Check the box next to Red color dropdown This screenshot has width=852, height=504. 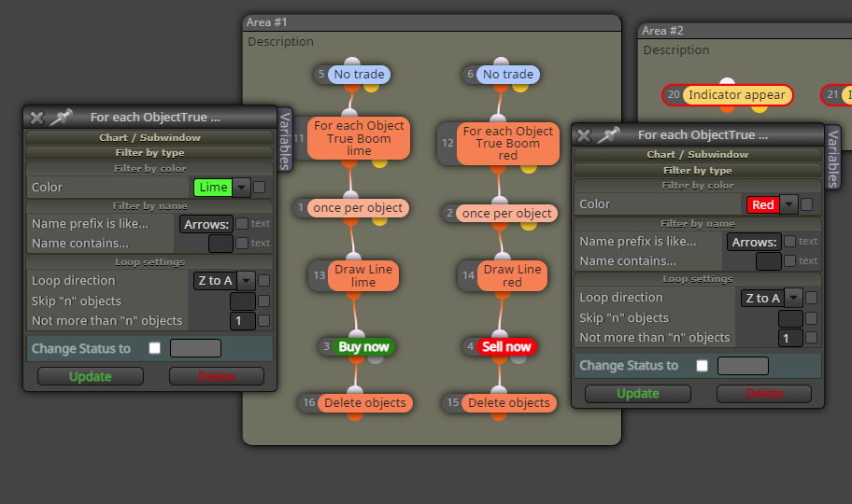[x=807, y=204]
